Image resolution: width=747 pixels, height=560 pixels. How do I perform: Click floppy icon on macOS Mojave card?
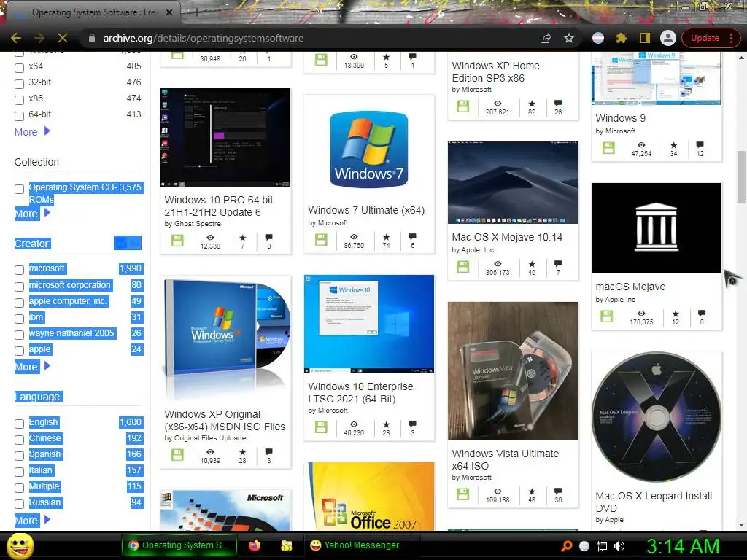coord(606,316)
